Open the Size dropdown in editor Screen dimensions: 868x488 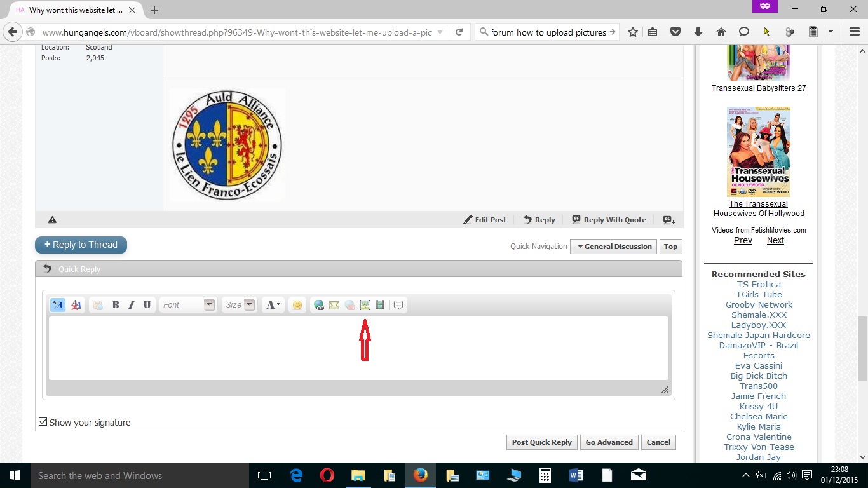pyautogui.click(x=240, y=305)
